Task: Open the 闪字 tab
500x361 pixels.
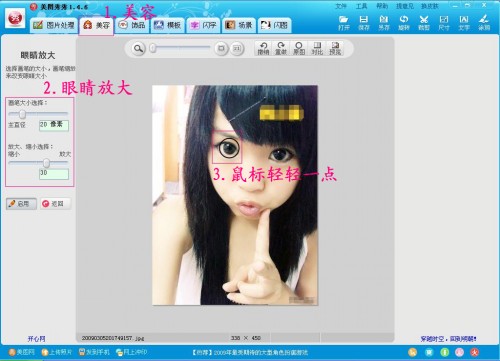Action: point(203,25)
